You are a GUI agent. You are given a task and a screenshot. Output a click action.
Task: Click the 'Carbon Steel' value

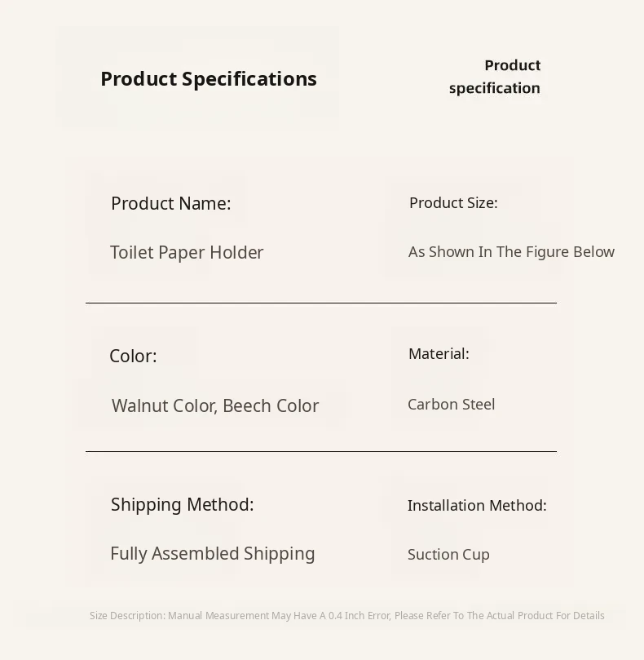click(451, 405)
